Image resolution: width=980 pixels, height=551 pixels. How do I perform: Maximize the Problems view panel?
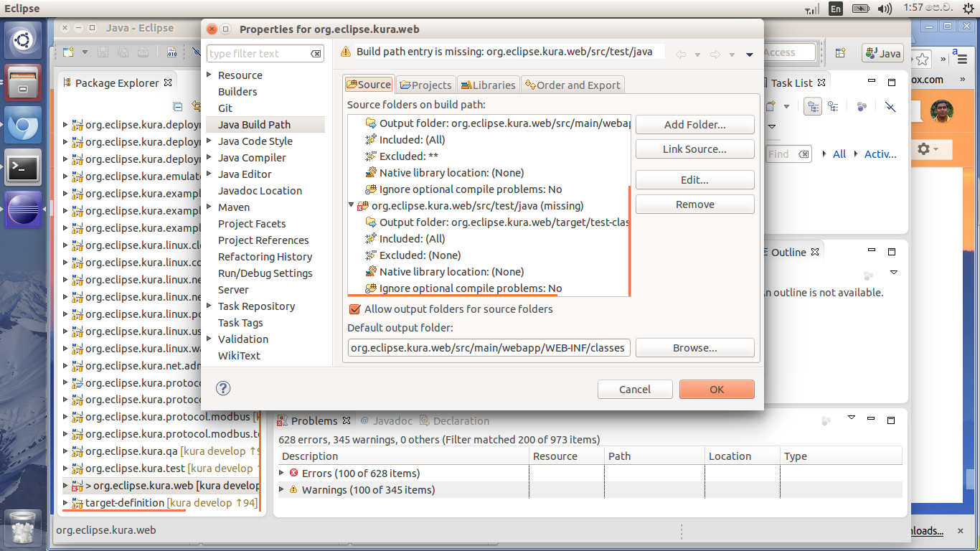(892, 420)
